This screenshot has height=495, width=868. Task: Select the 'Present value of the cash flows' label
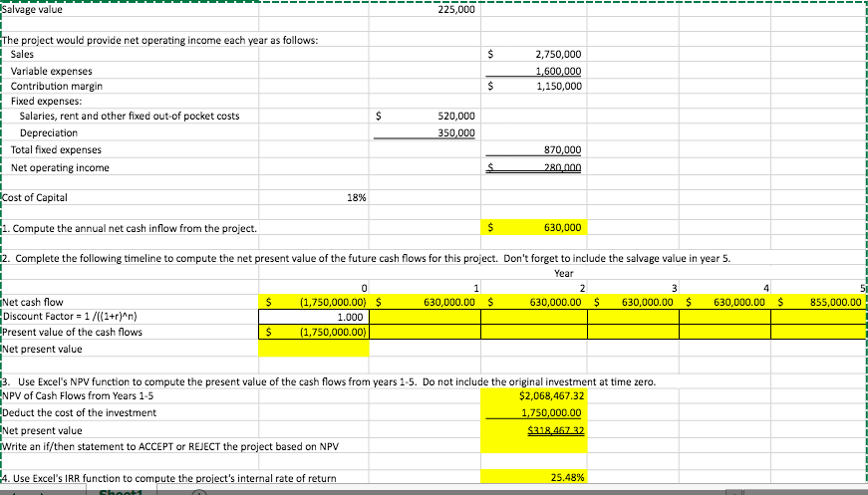coord(72,332)
